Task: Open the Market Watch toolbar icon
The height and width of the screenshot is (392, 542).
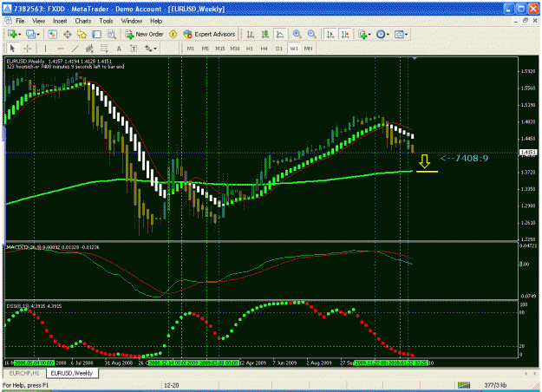Action: [53, 34]
